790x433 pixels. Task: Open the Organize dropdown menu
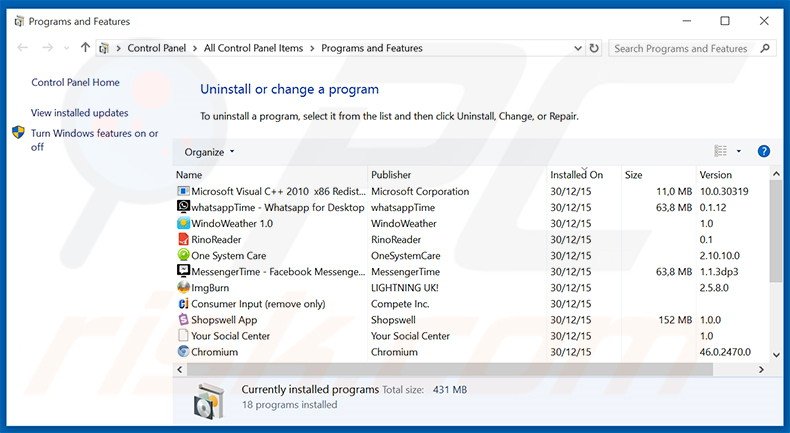[209, 152]
